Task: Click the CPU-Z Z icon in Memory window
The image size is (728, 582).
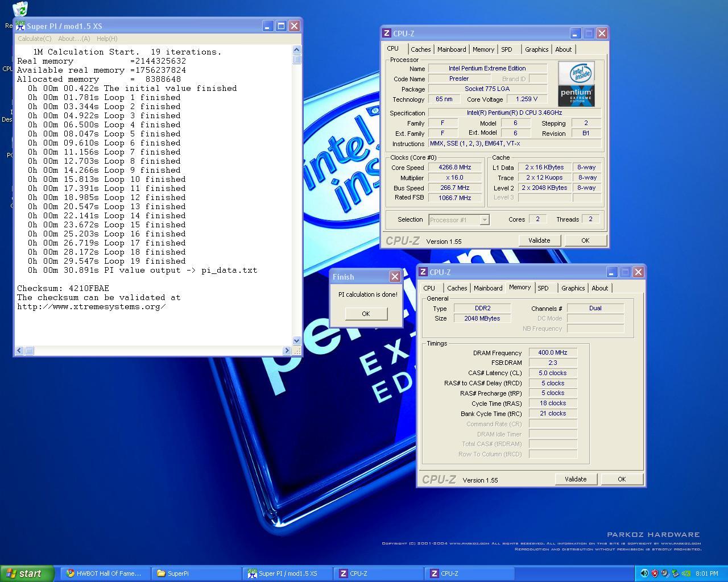Action: (x=423, y=272)
